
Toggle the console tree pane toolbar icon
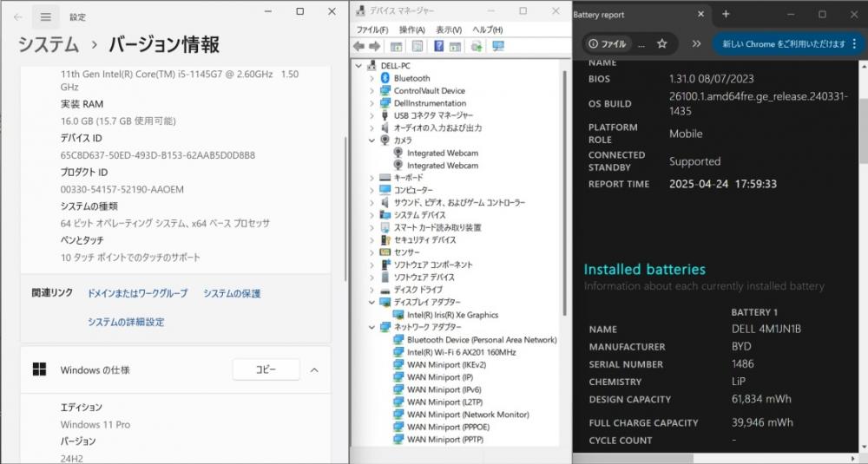[397, 47]
